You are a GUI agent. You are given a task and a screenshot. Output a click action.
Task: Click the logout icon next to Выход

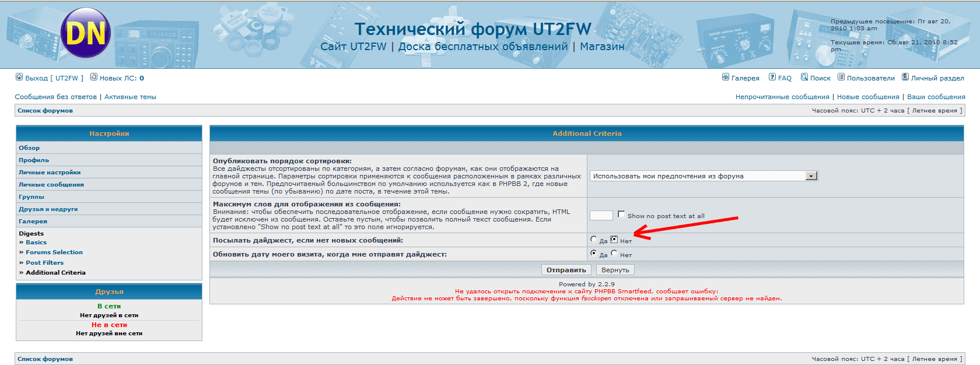click(x=19, y=77)
